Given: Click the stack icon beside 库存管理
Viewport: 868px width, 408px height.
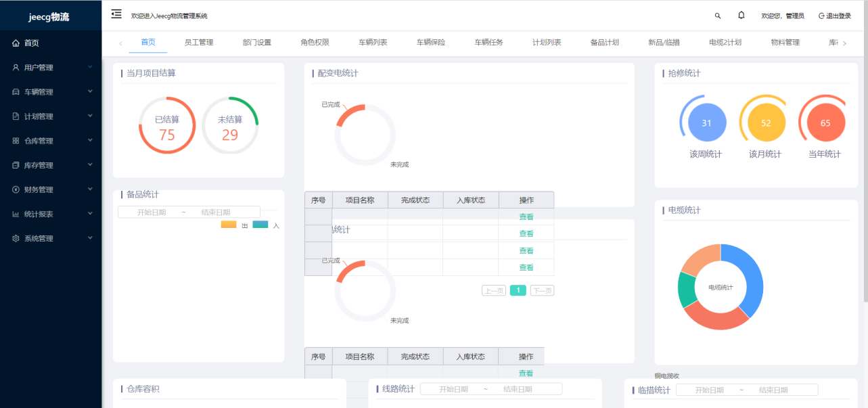Looking at the screenshot, I should 16,165.
